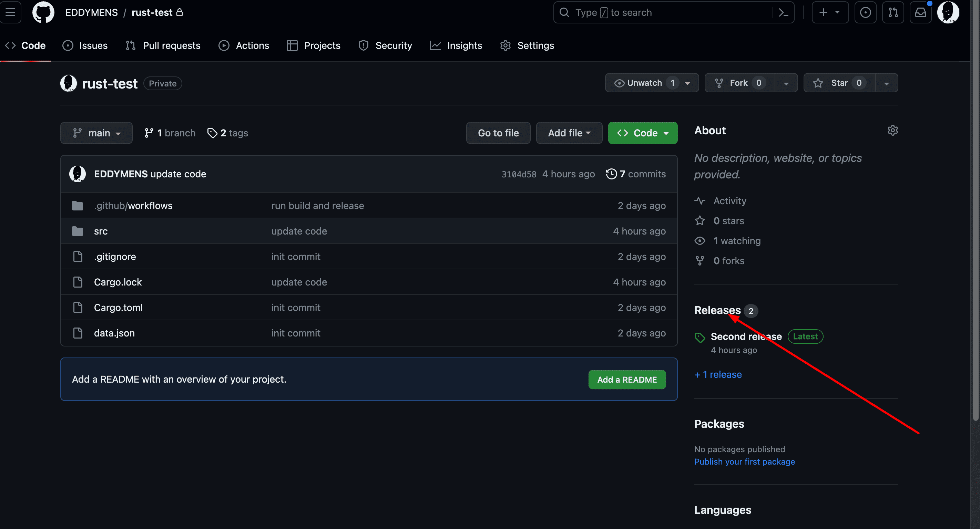View 1 watching in About section

pos(727,241)
